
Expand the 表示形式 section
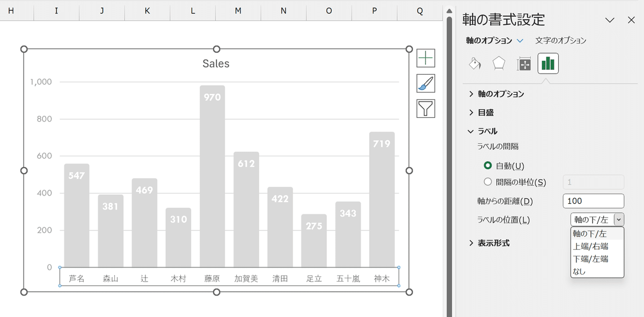(489, 243)
